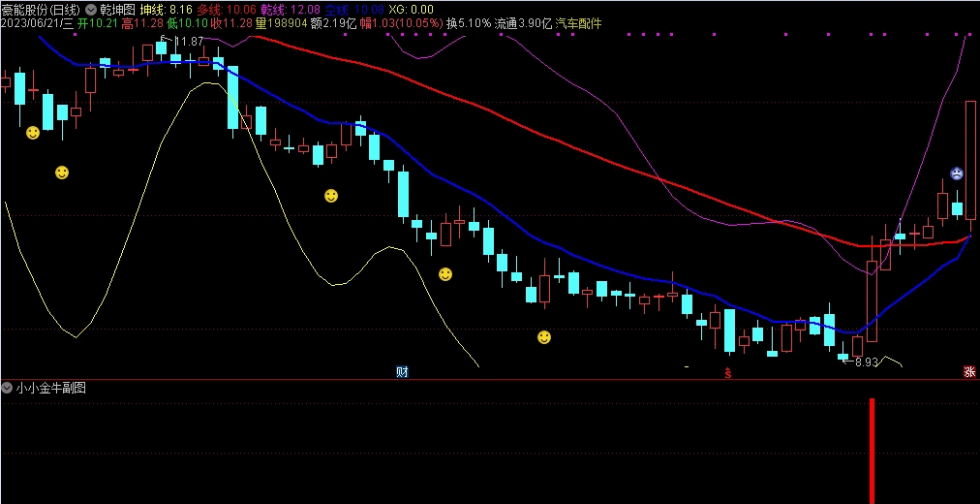Click the turnover amount 额2.19亿
This screenshot has height=504, width=980.
(333, 24)
